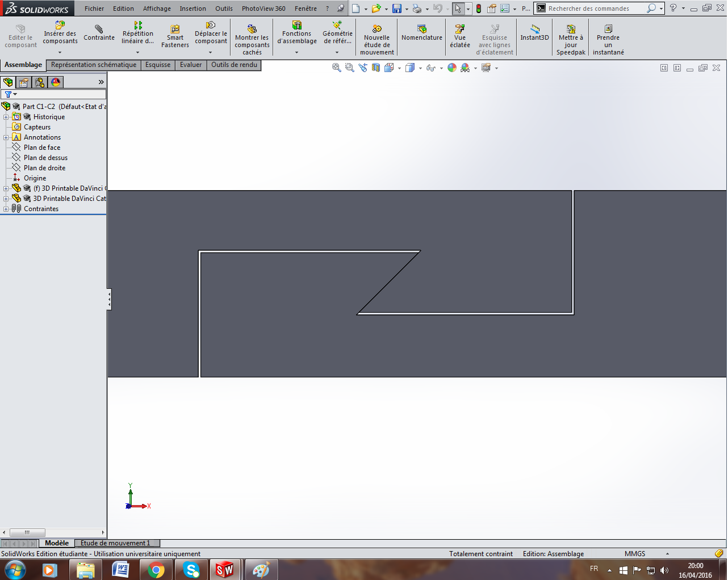Click the Open folder icon

coord(376,9)
